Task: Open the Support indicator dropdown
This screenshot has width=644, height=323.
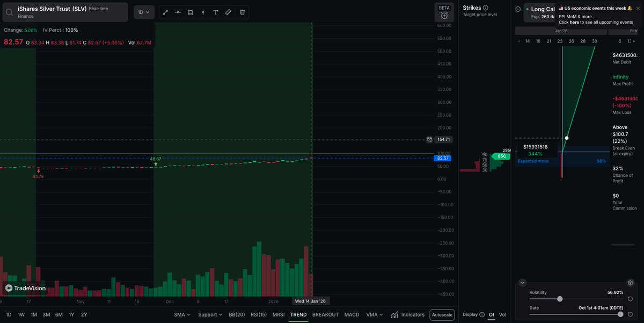Action: 210,314
